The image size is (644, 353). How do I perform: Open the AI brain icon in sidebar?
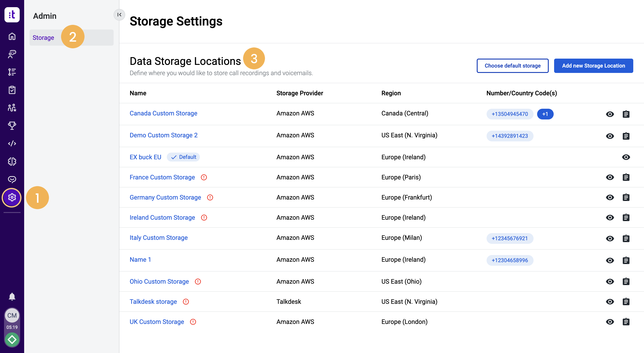pyautogui.click(x=12, y=161)
